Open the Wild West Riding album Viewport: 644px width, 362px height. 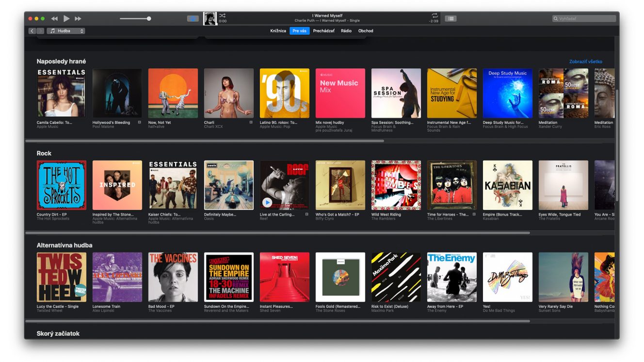(396, 185)
